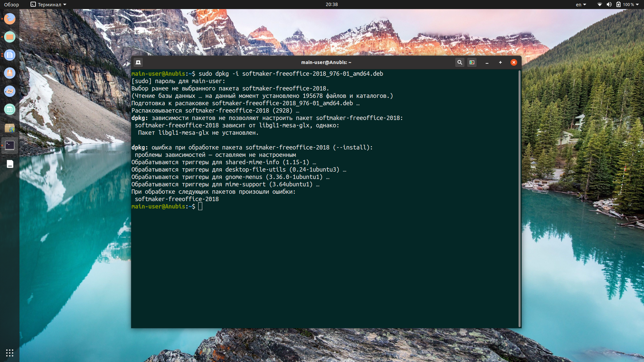Screen dimensions: 644x362
Task: Launch Firefox from the dock
Action: [10, 19]
